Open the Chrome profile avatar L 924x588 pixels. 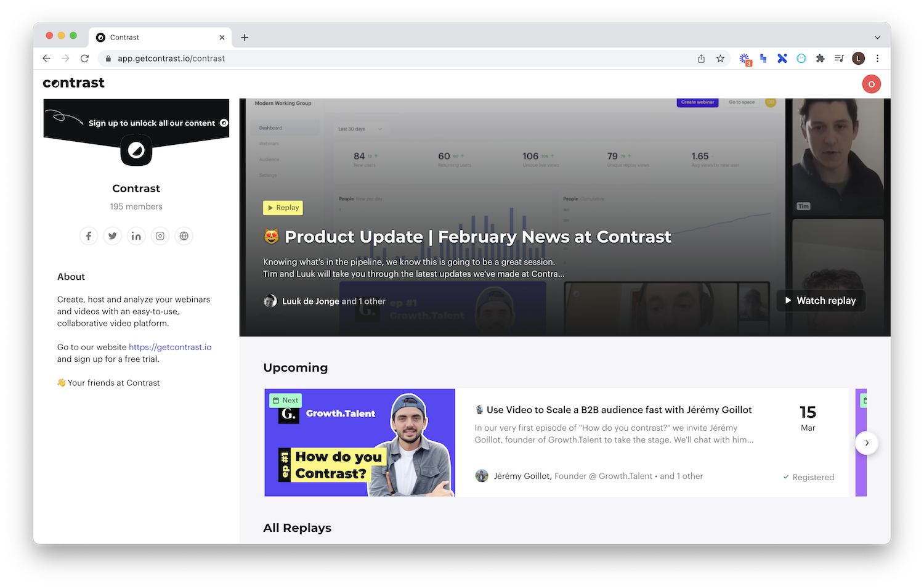[858, 59]
